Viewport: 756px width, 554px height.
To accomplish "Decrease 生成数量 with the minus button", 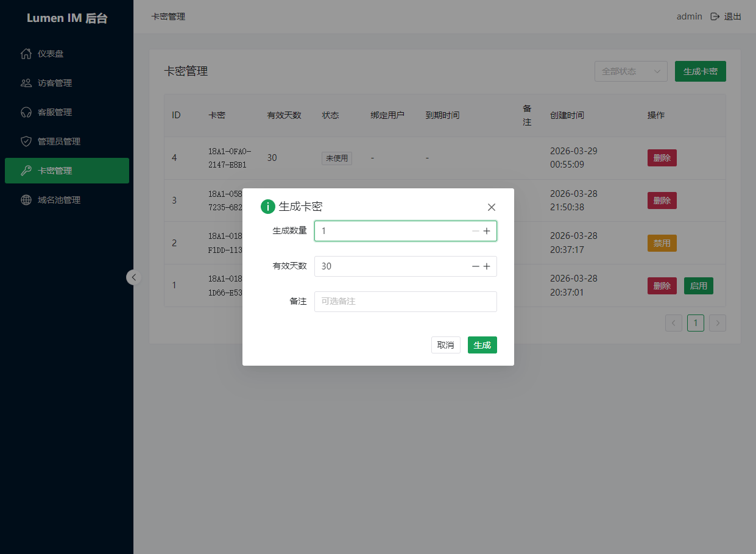I will click(x=476, y=231).
